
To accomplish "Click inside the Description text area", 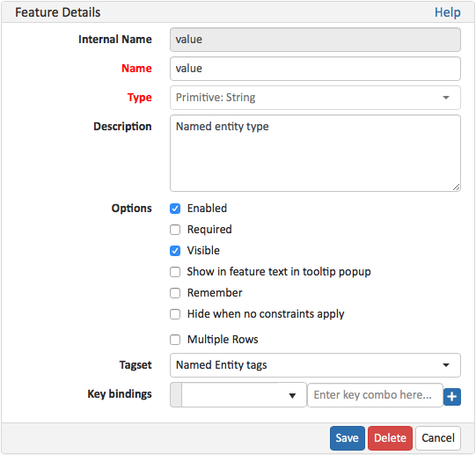I will tap(315, 153).
